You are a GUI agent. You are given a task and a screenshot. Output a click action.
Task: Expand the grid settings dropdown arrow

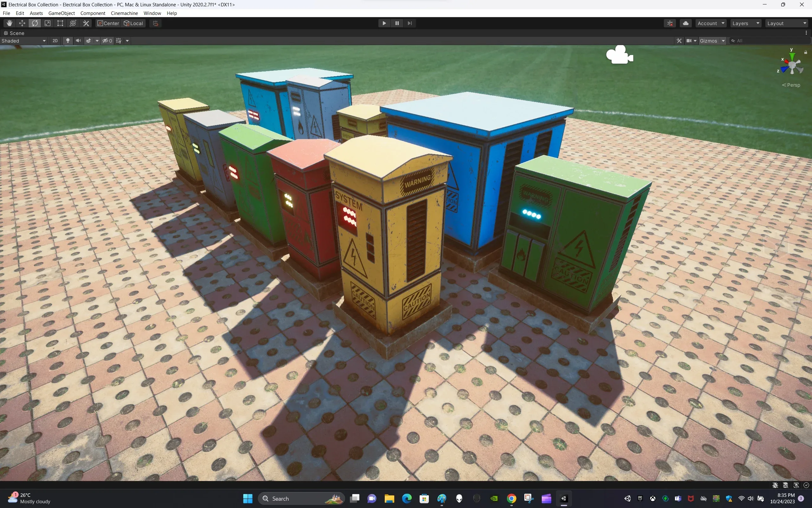point(127,41)
